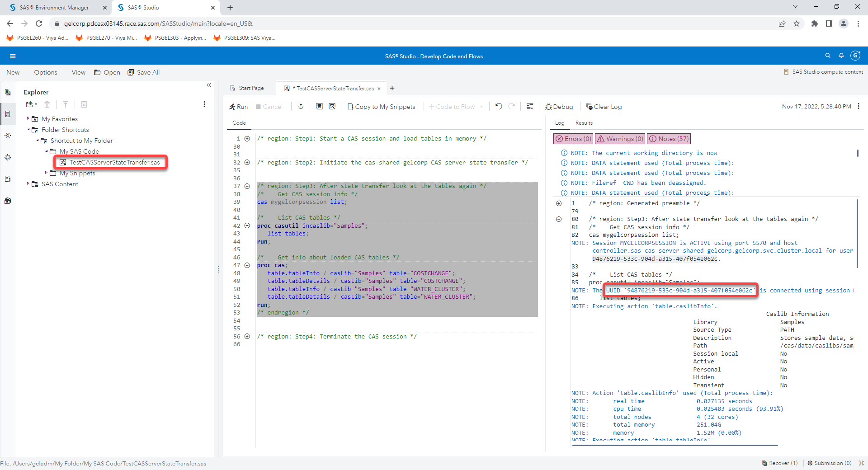Switch to the SAS Environment Manager browser tab
This screenshot has height=470, width=868.
click(x=54, y=8)
